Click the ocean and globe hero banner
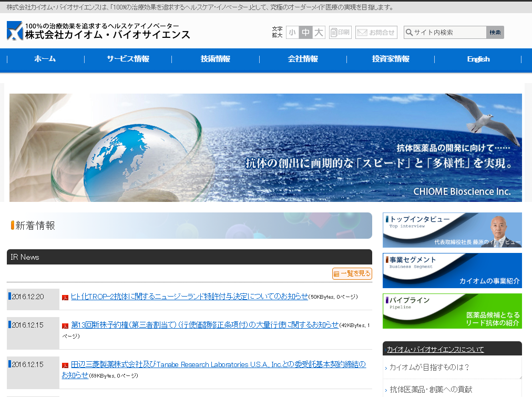 (265, 148)
